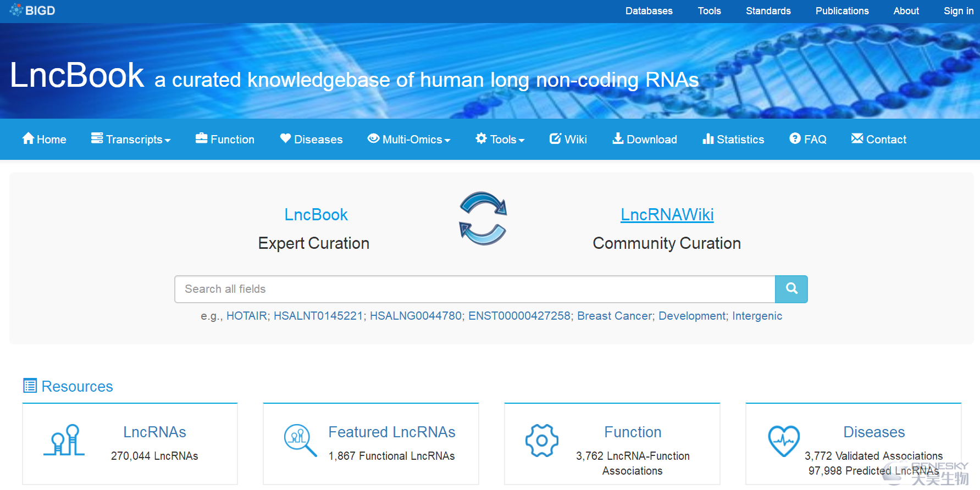Click the BIGD logo icon
The height and width of the screenshot is (490, 980).
(x=16, y=10)
